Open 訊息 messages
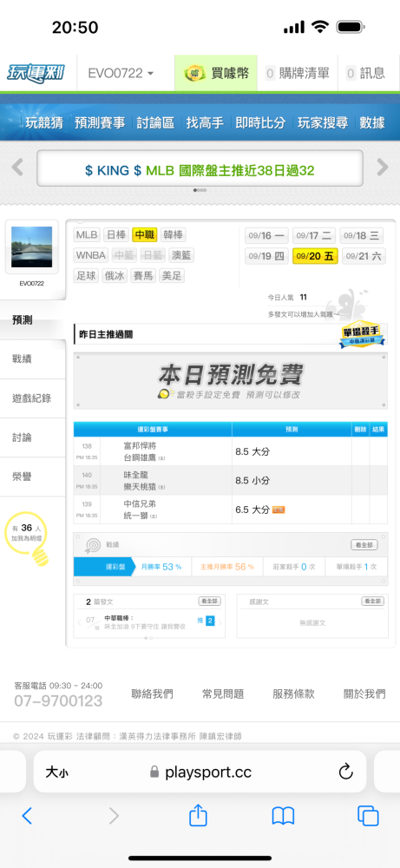The image size is (400, 868). point(365,73)
